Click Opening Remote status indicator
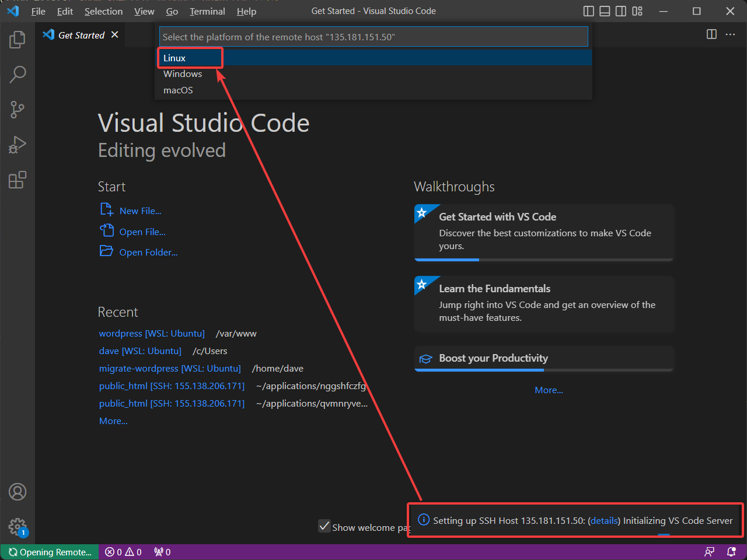The image size is (747, 560). click(50, 552)
